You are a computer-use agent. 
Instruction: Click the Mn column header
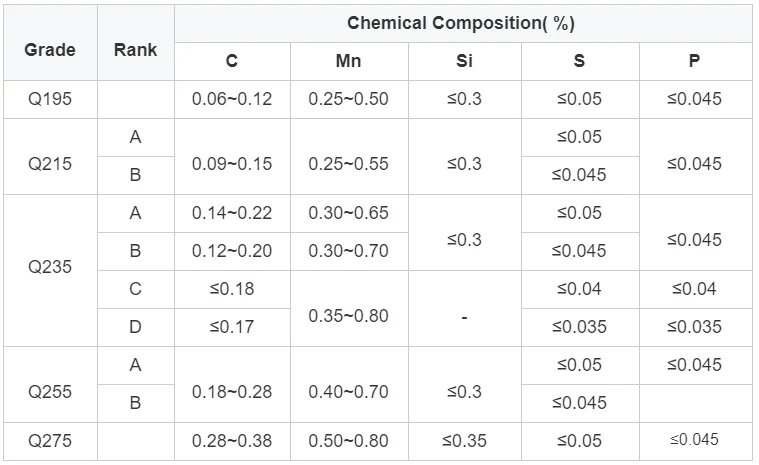pyautogui.click(x=348, y=61)
